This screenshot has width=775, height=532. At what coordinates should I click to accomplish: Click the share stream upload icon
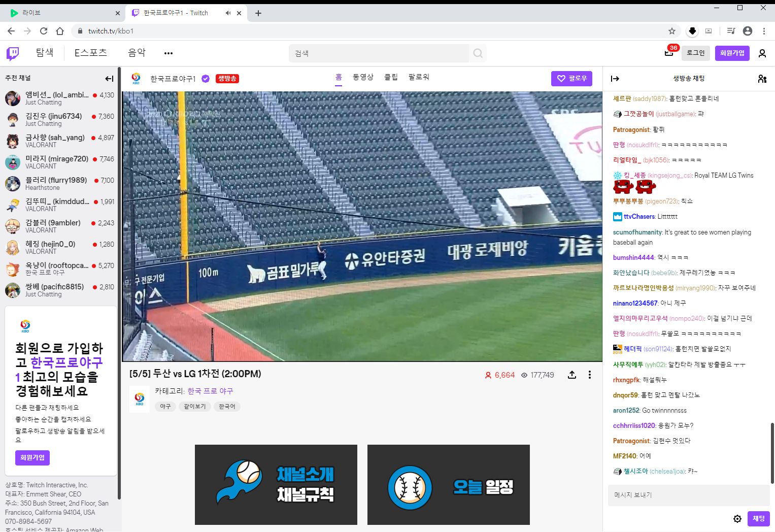click(572, 375)
